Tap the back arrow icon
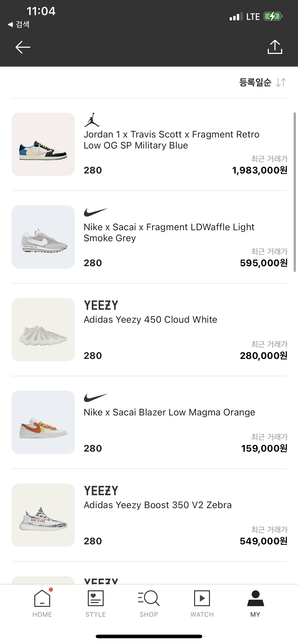The height and width of the screenshot is (644, 298). click(23, 47)
